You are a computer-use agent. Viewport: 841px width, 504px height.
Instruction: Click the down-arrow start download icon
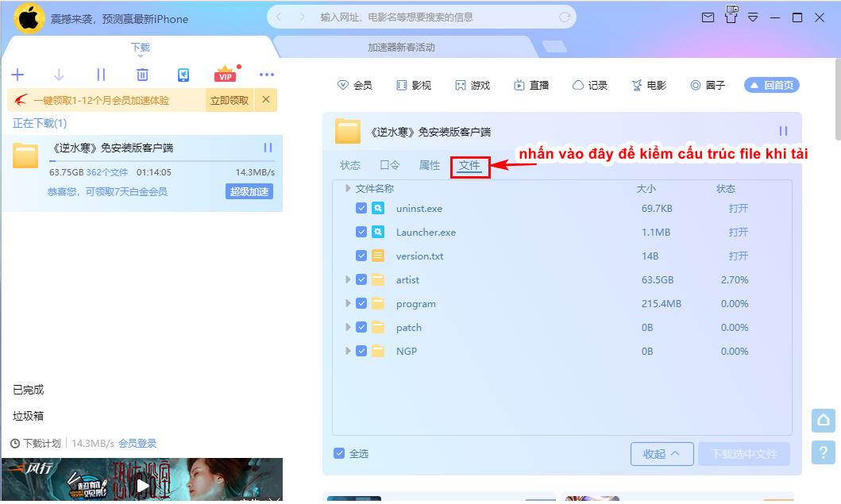click(x=59, y=75)
